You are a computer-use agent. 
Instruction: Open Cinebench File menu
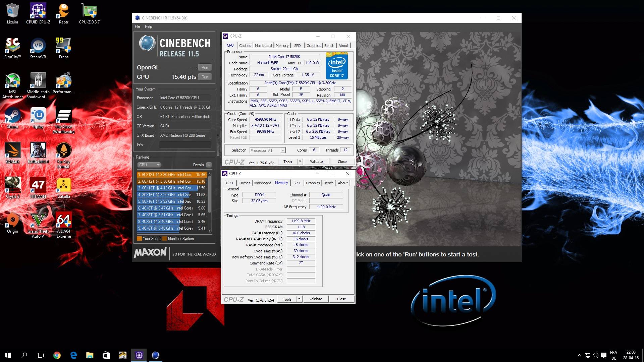138,26
